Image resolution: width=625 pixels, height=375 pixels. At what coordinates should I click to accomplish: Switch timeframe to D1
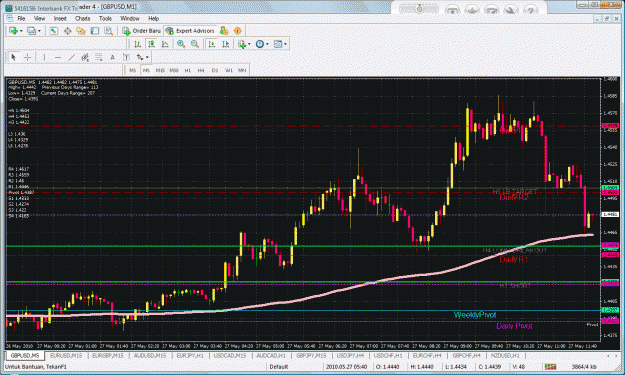pos(215,70)
